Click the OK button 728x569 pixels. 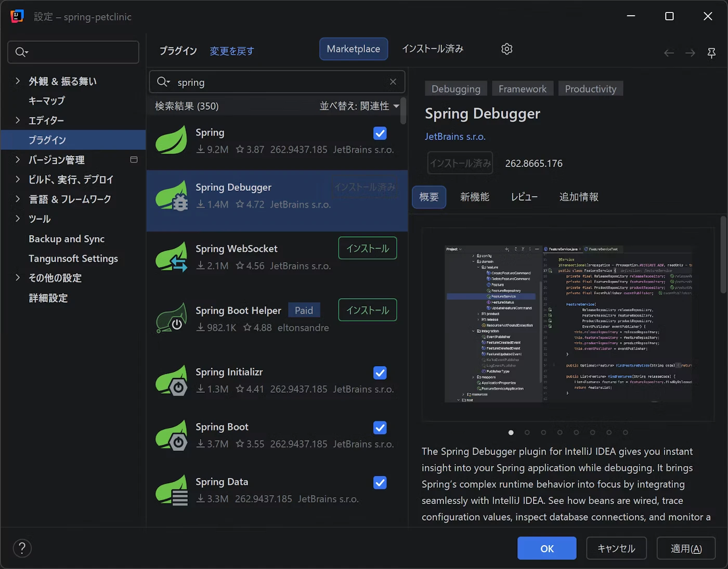[547, 548]
